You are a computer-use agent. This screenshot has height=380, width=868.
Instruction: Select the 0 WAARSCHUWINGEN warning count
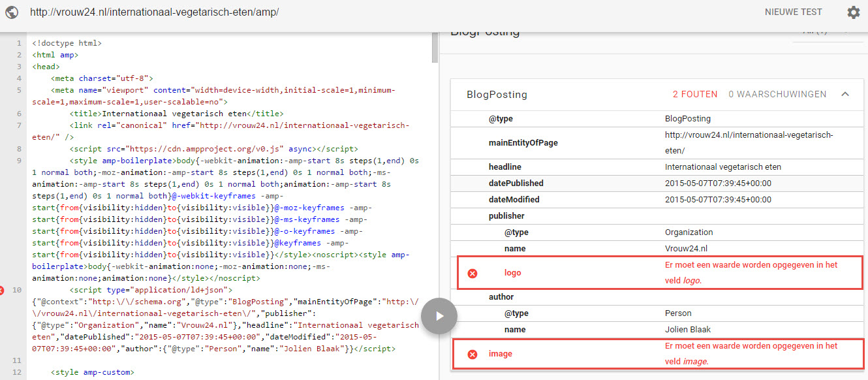[x=777, y=94]
